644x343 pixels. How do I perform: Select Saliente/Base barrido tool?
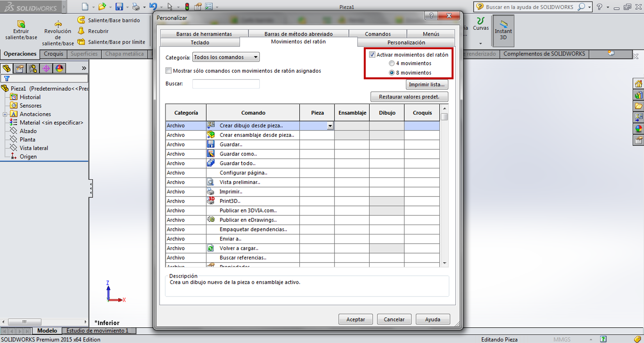[109, 20]
